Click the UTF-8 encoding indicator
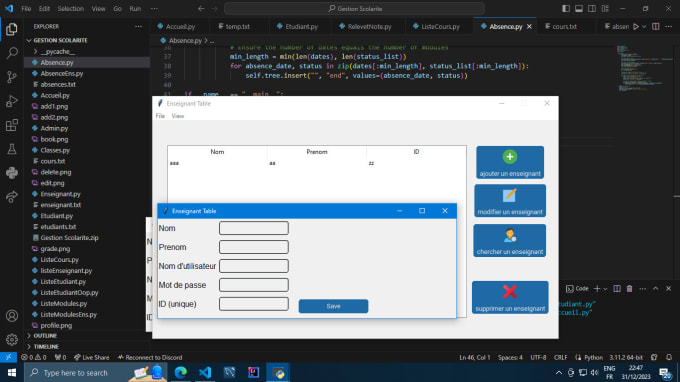 pyautogui.click(x=538, y=357)
